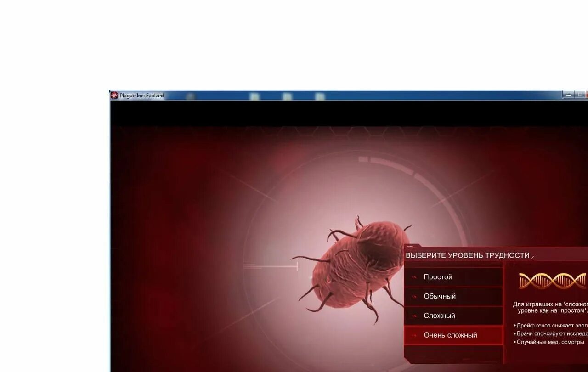
Task: Click the golden DNA helix icon
Action: coord(553,281)
